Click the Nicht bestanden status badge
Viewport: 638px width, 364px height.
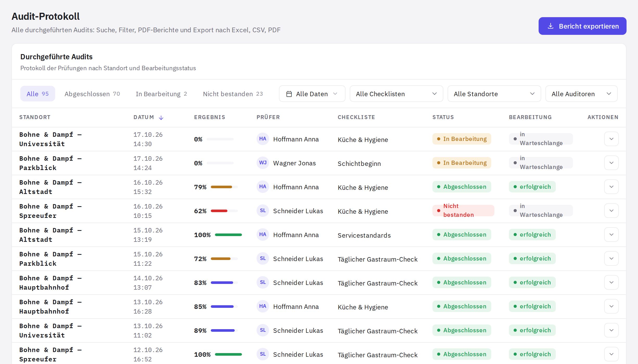pos(463,211)
